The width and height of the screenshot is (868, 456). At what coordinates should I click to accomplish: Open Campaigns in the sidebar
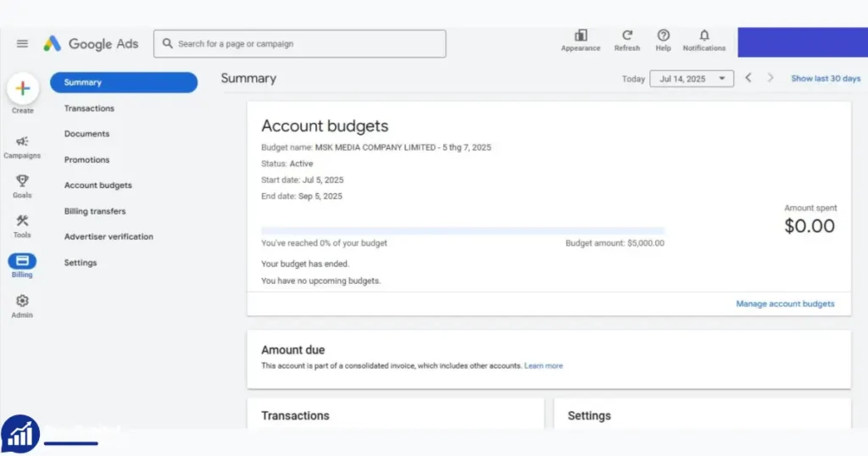click(22, 147)
